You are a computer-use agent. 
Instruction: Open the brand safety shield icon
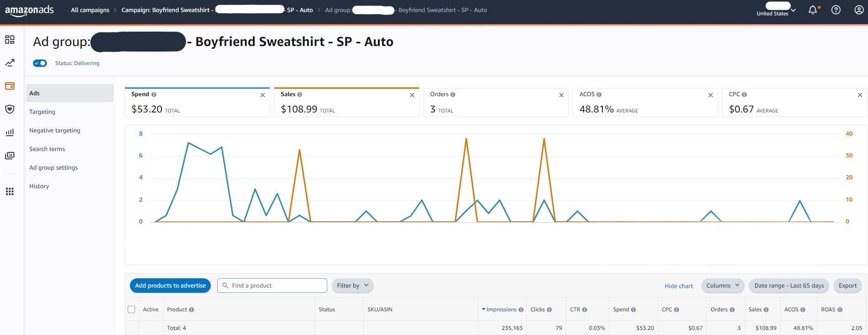coord(10,109)
